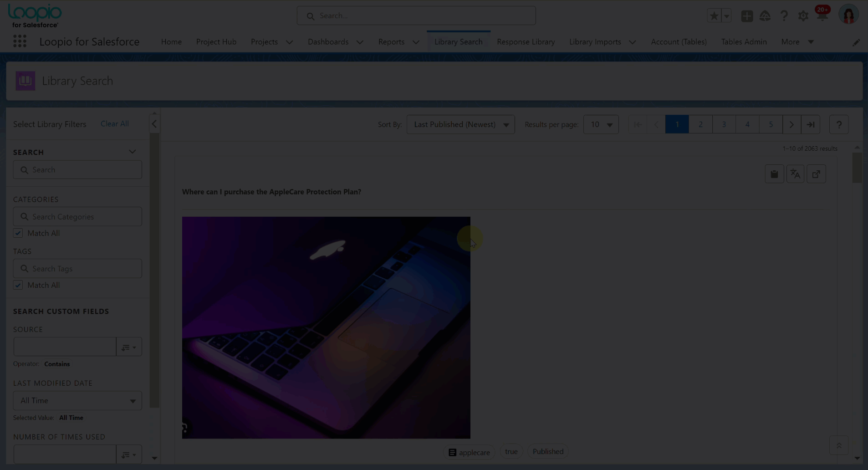Screen dimensions: 868x470
Task: Click the AppleCare Protection Plan question
Action: [x=271, y=192]
